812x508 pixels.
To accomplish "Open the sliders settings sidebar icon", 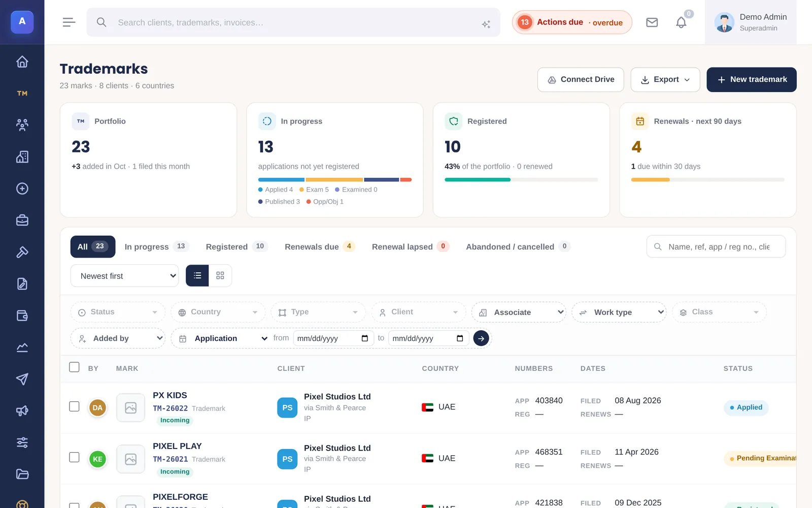I will point(22,442).
